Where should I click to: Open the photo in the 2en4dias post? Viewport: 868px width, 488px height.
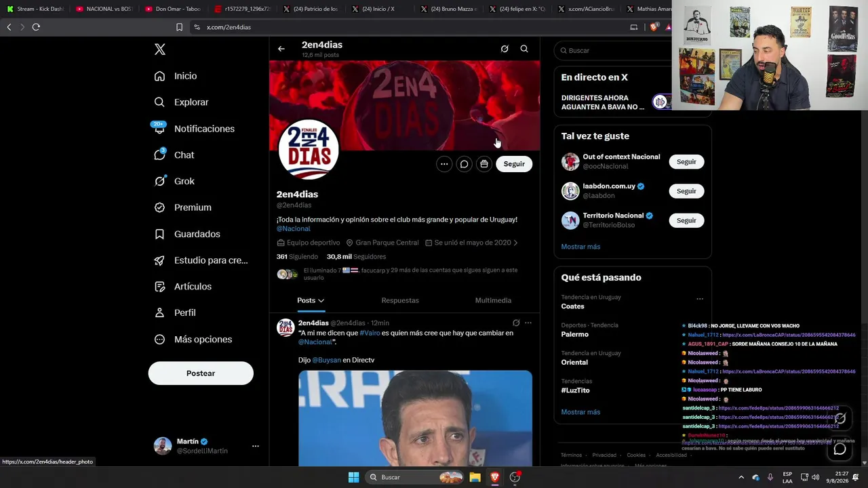[415, 418]
